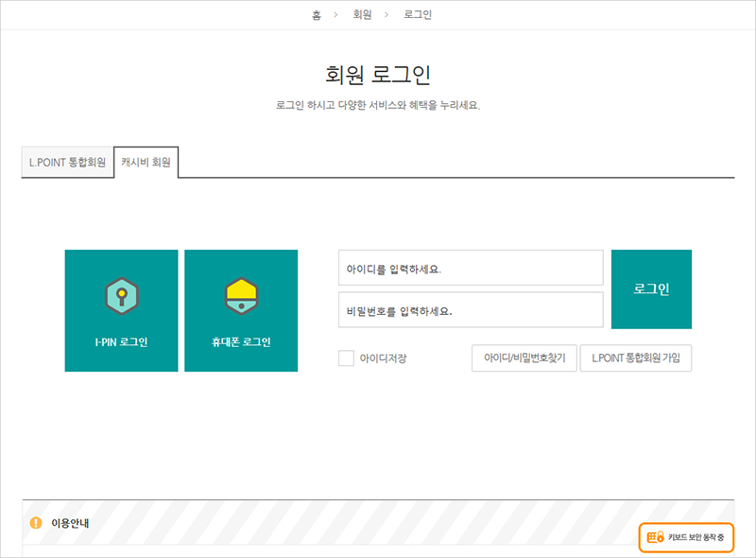Click the 이용안내 heading text
Screen dimensions: 756x558
tap(70, 523)
